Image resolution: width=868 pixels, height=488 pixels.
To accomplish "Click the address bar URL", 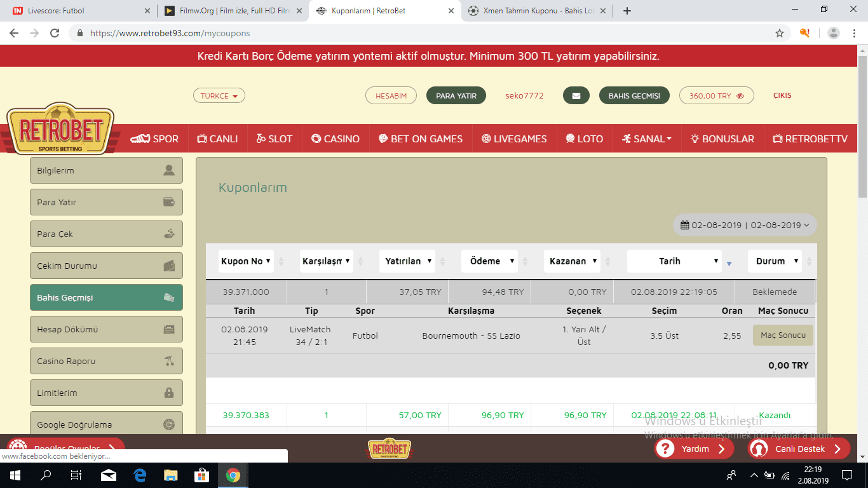I will click(170, 33).
